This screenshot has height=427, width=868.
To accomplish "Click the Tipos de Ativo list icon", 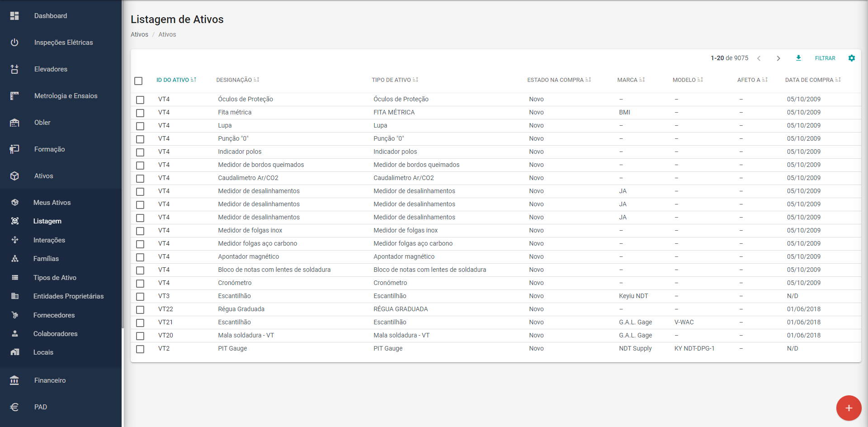I will pos(15,278).
